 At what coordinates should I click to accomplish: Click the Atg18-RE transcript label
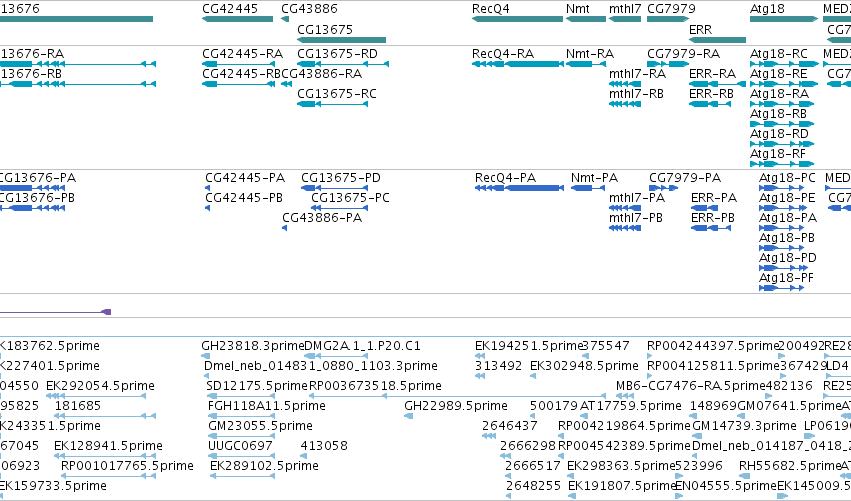click(778, 74)
